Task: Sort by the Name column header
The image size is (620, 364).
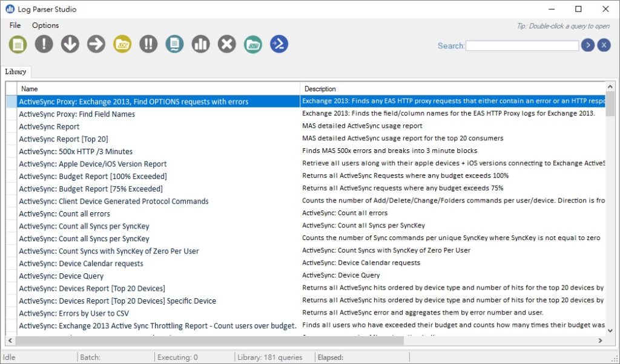Action: [157, 89]
